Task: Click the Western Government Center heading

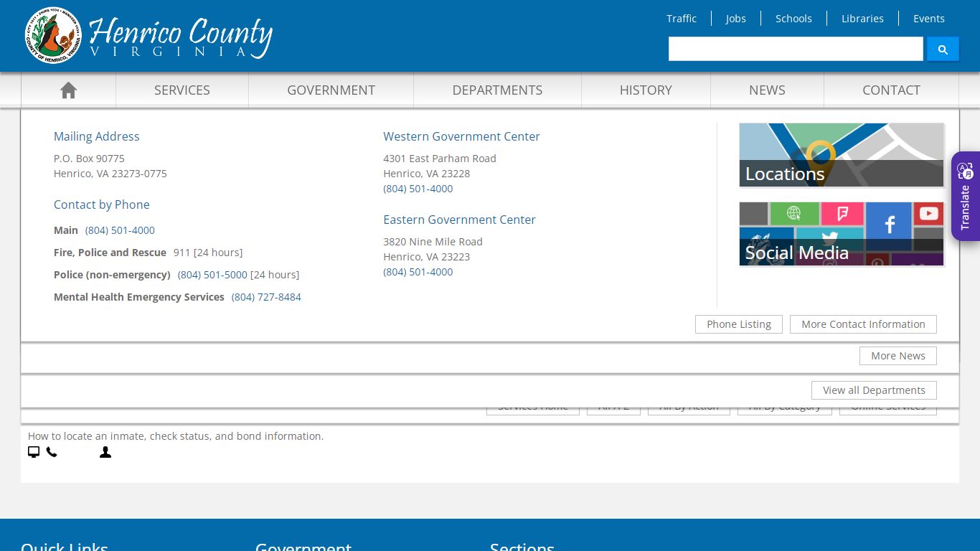Action: pos(461,136)
